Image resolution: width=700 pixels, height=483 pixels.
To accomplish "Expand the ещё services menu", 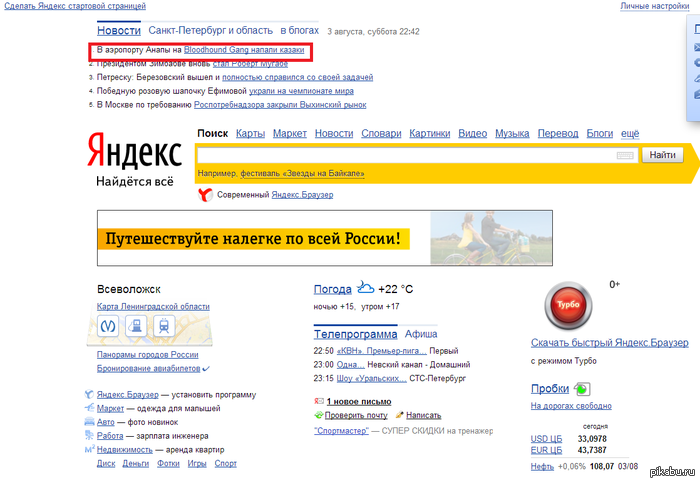I will pyautogui.click(x=630, y=133).
